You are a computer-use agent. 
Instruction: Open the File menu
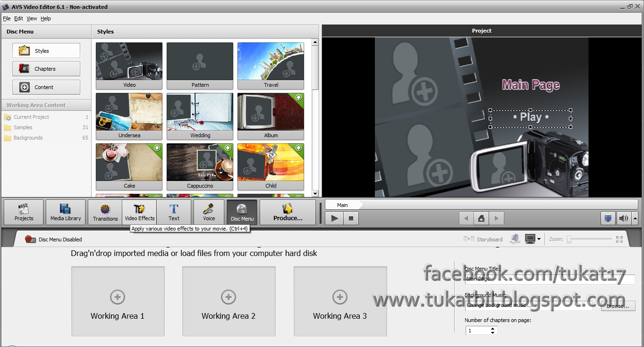(x=7, y=18)
